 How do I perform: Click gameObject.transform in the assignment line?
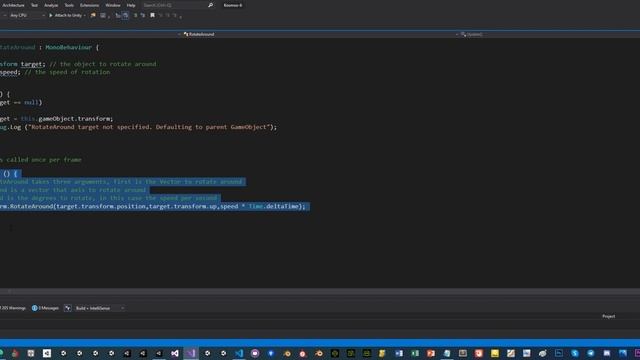coord(74,119)
